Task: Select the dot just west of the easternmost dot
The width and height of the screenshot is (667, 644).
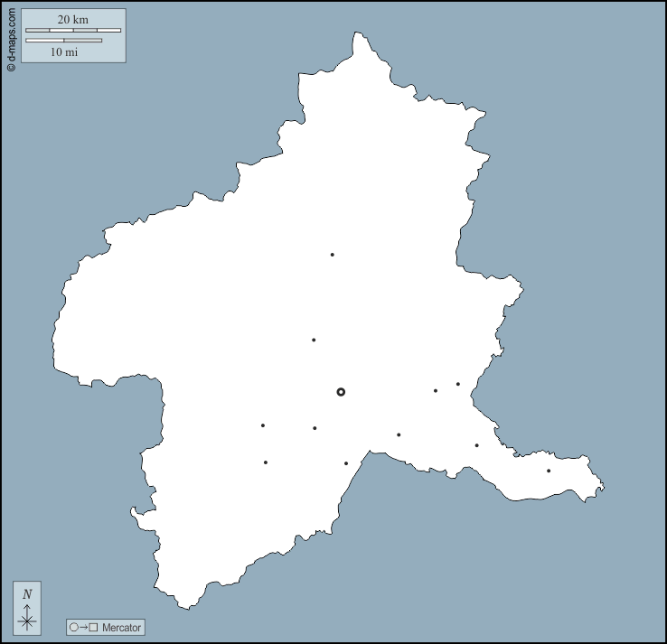Action: pos(477,445)
